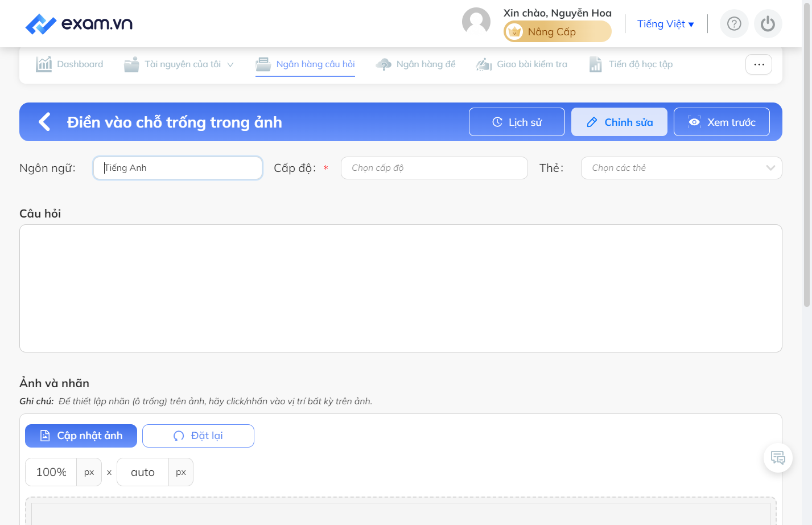Screen dimensions: 812x525
Task: Click the 100% image width field
Action: (51, 472)
